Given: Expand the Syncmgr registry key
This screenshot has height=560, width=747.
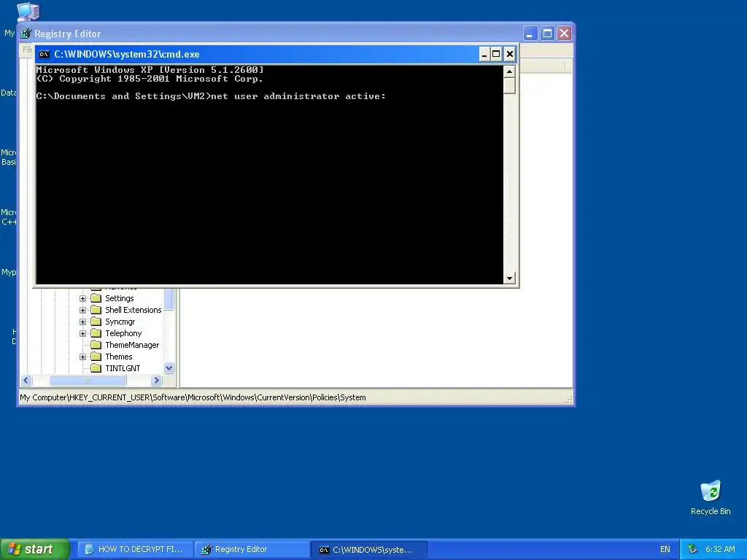Looking at the screenshot, I should (x=83, y=322).
